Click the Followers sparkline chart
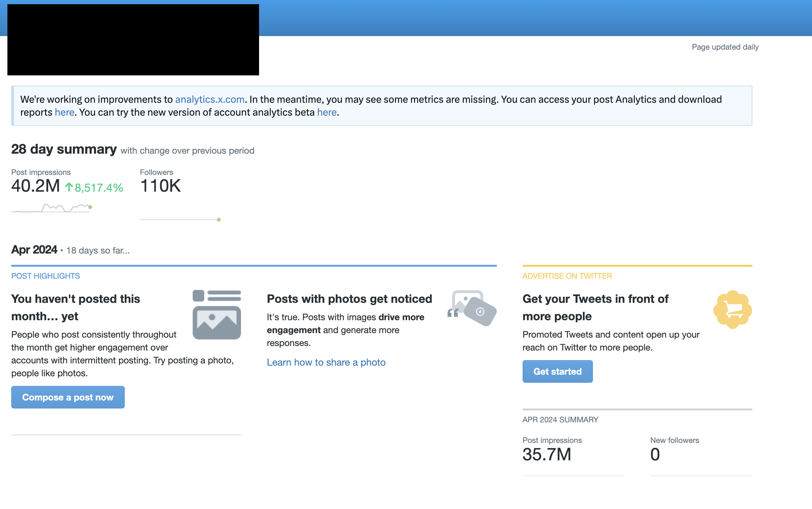 180,219
